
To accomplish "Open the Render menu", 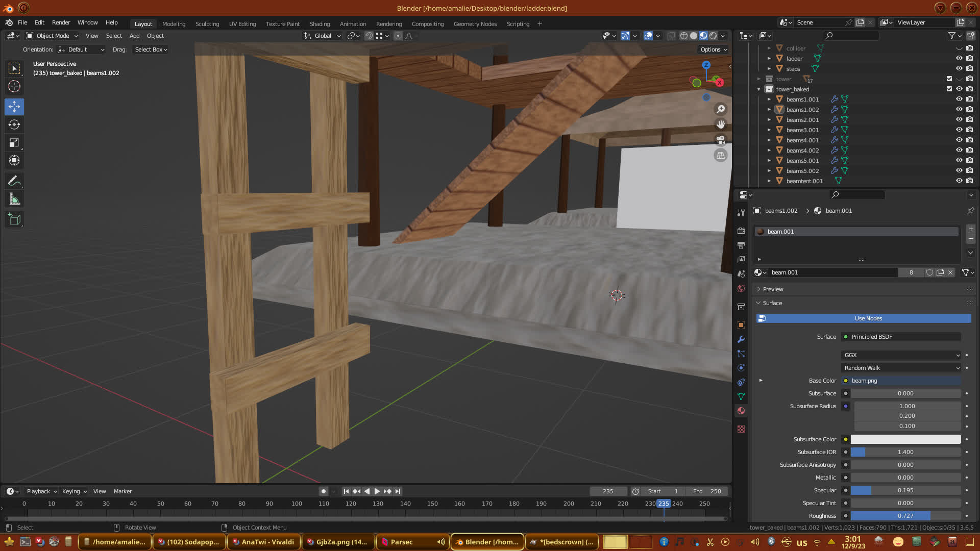I will pyautogui.click(x=61, y=22).
